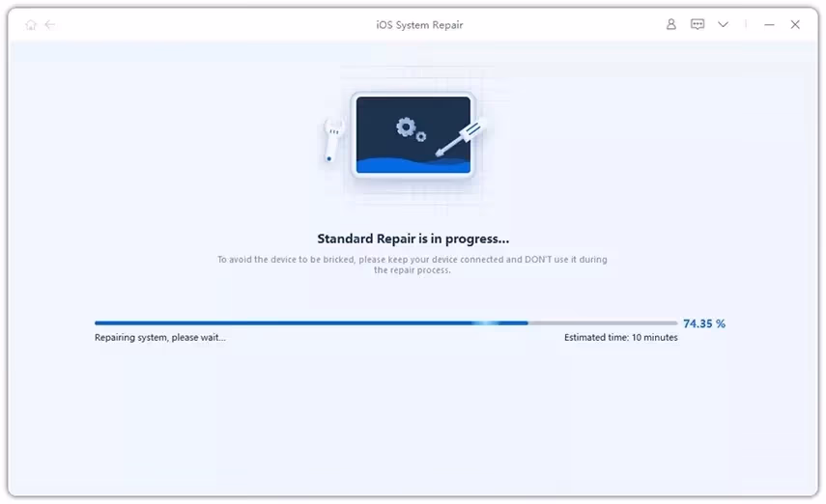The width and height of the screenshot is (826, 504).
Task: Click the gears icon on tablet screen
Action: 408,126
